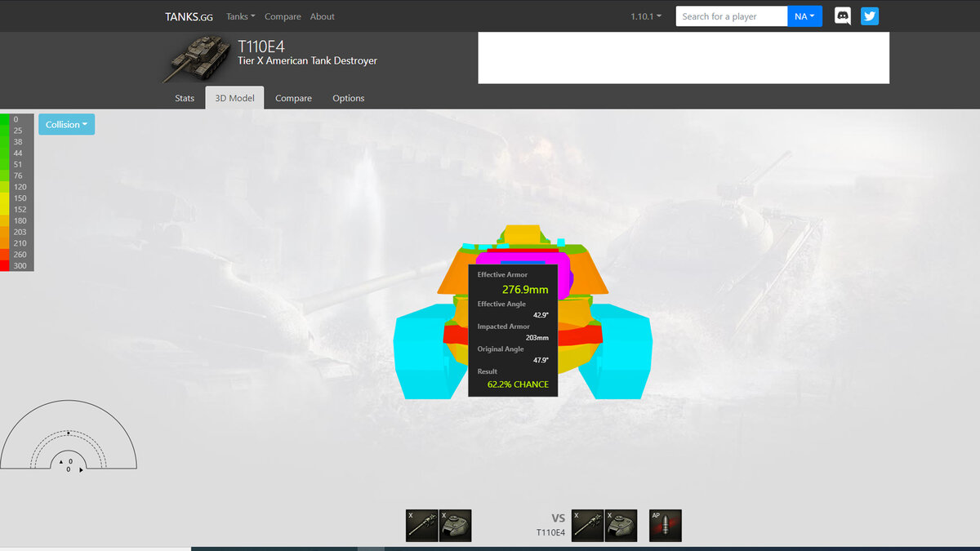Screen dimensions: 980x551
Task: Select the 3D Model tab
Action: 234,98
